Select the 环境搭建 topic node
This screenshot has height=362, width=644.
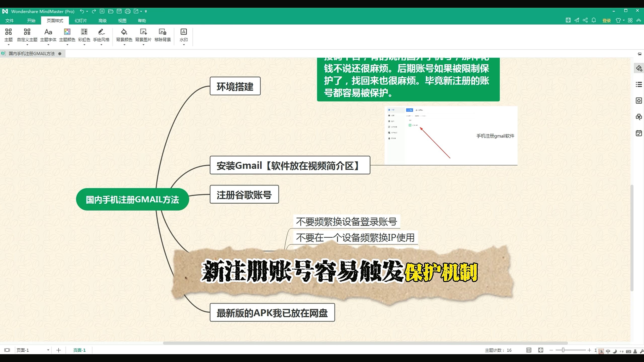(235, 86)
